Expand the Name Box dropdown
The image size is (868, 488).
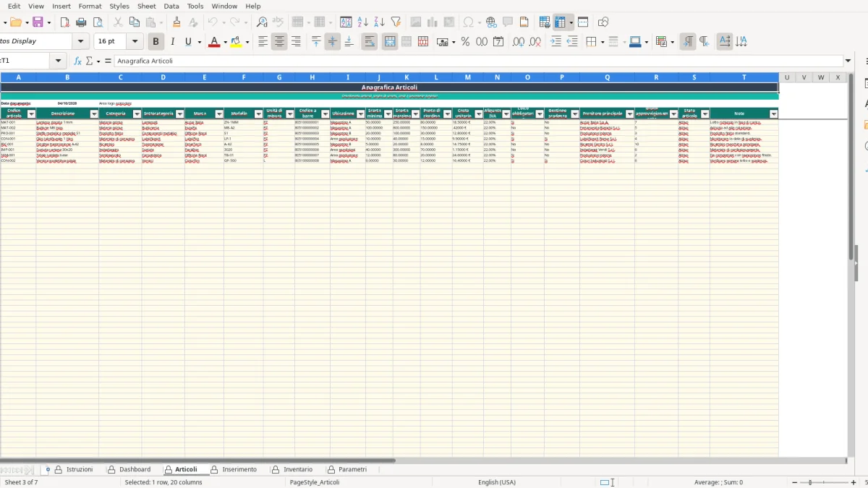click(58, 61)
